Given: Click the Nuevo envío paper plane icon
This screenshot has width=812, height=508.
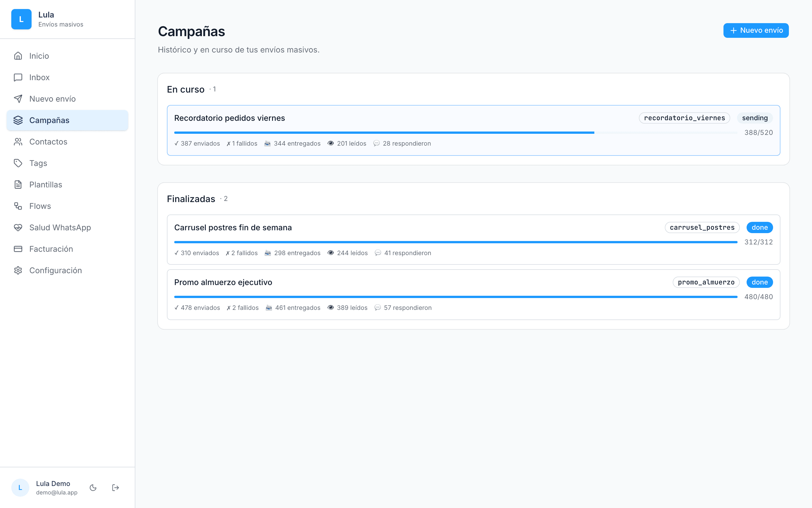Looking at the screenshot, I should pyautogui.click(x=18, y=99).
